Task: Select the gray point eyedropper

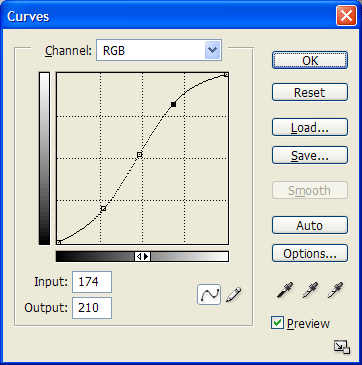Action: click(x=310, y=290)
